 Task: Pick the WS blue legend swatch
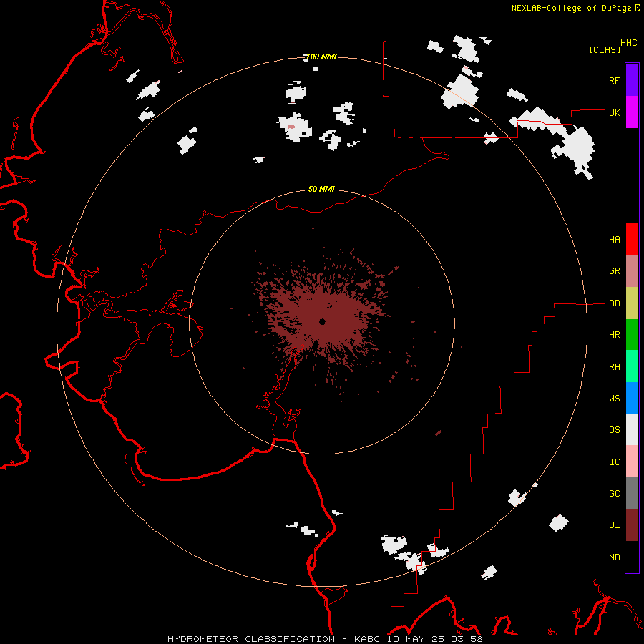[x=632, y=398]
